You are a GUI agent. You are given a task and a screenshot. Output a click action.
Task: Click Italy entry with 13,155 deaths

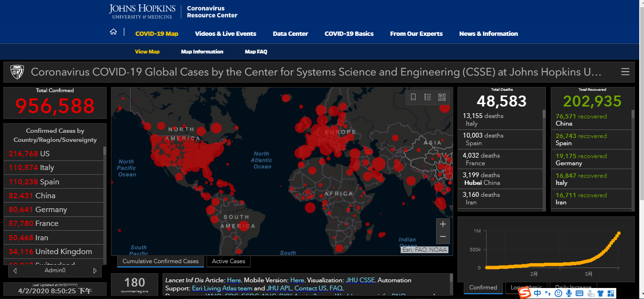(501, 119)
